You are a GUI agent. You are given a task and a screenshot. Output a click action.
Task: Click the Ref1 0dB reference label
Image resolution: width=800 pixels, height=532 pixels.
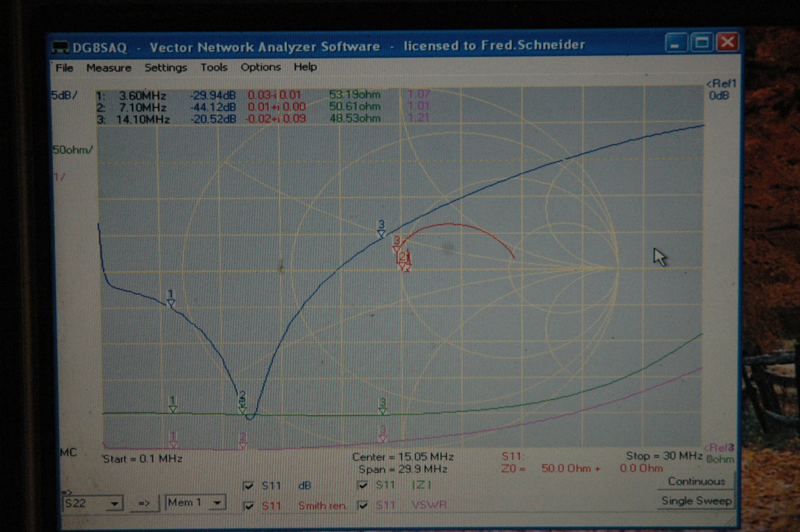721,89
